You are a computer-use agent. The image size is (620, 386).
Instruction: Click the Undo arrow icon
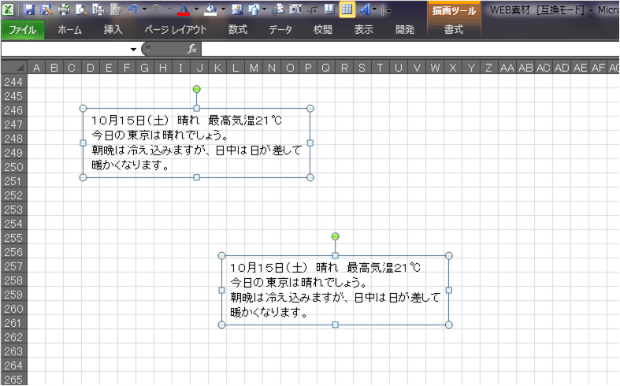pos(133,9)
